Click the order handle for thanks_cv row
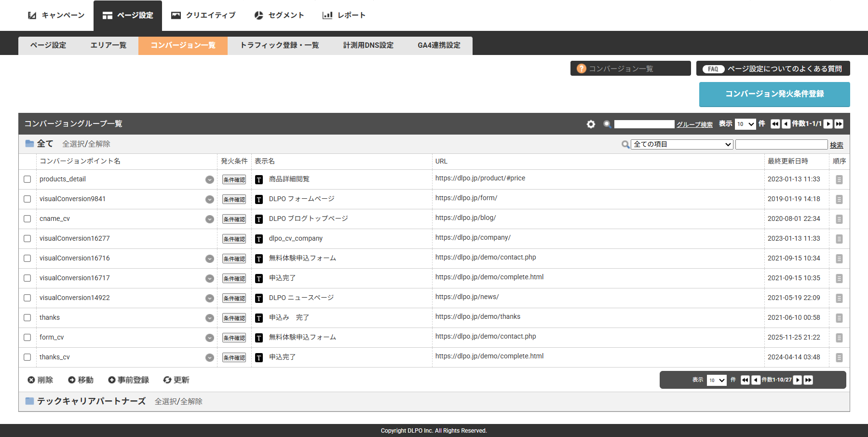 pyautogui.click(x=839, y=357)
